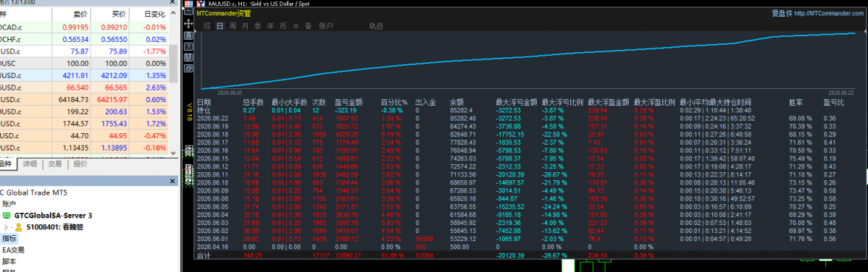Switch to the 详细 market watch tab
This screenshot has height=272, width=868.
click(30, 164)
